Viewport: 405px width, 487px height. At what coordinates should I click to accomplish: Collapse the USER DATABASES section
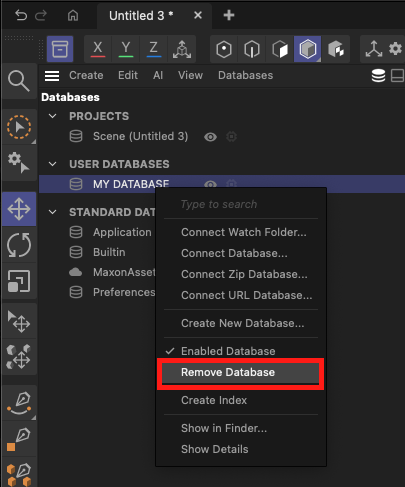53,164
